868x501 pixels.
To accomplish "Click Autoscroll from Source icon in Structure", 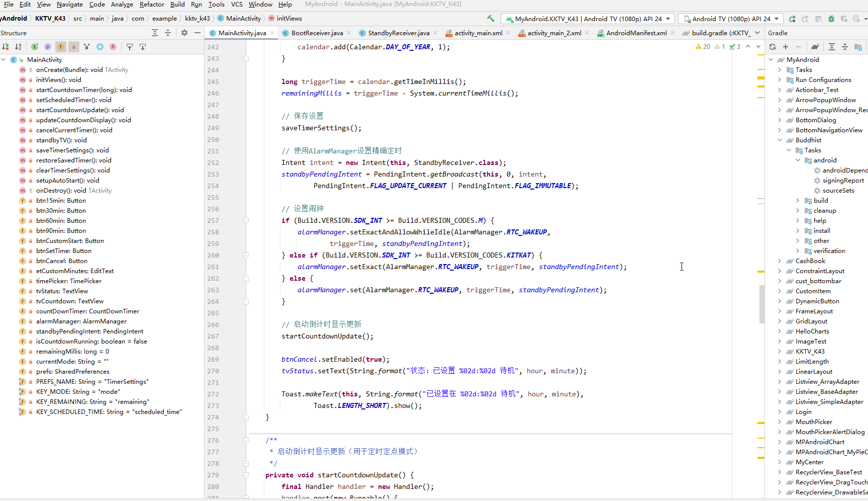I will click(143, 47).
